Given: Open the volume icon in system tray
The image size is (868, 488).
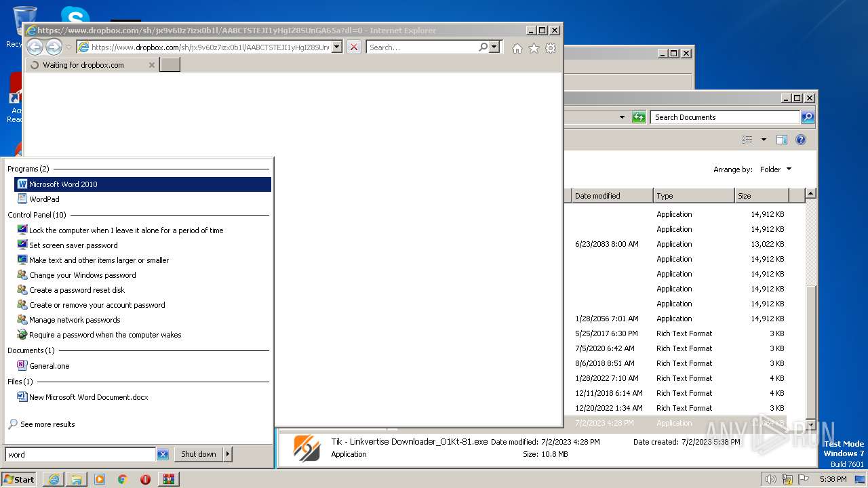Looking at the screenshot, I should click(x=770, y=479).
